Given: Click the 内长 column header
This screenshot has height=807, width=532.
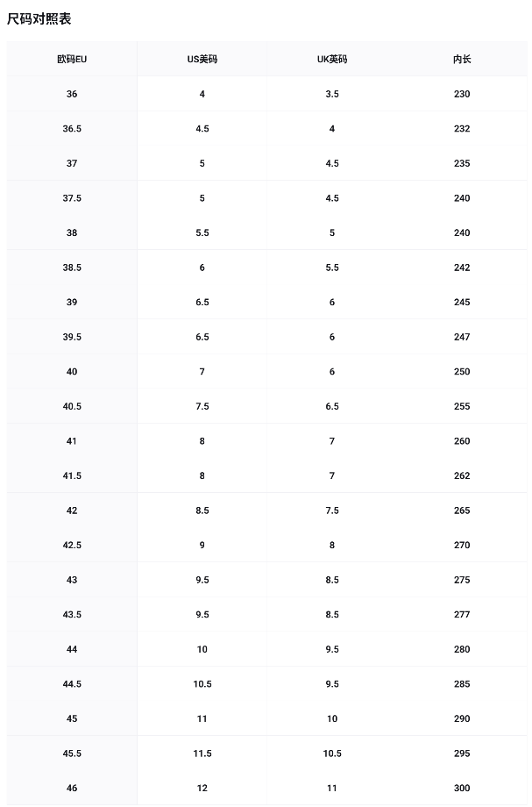Looking at the screenshot, I should click(462, 59).
